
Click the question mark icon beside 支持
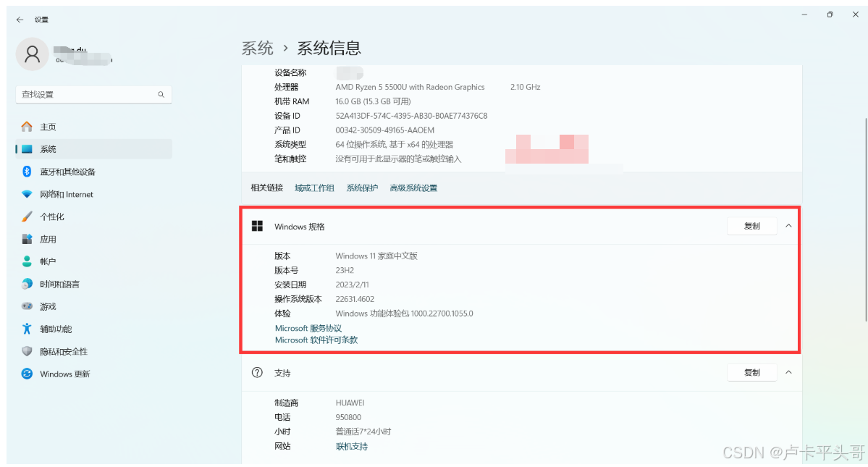257,372
